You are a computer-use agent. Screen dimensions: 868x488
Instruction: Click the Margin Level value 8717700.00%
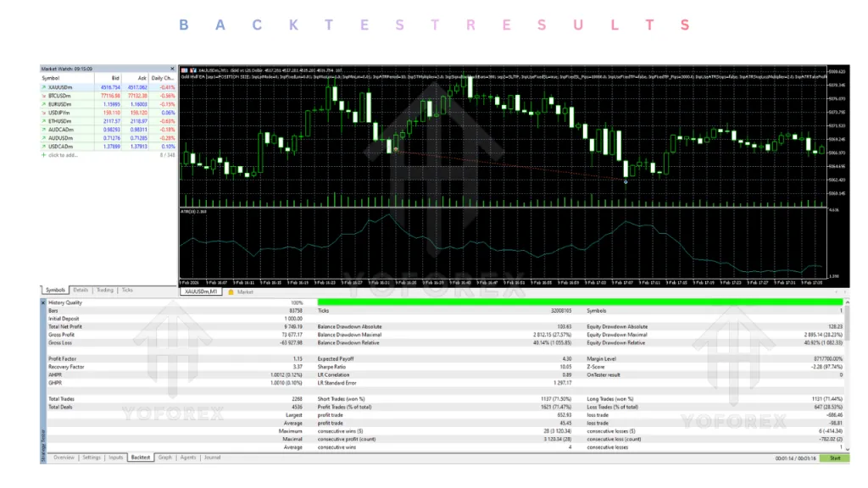(x=827, y=359)
